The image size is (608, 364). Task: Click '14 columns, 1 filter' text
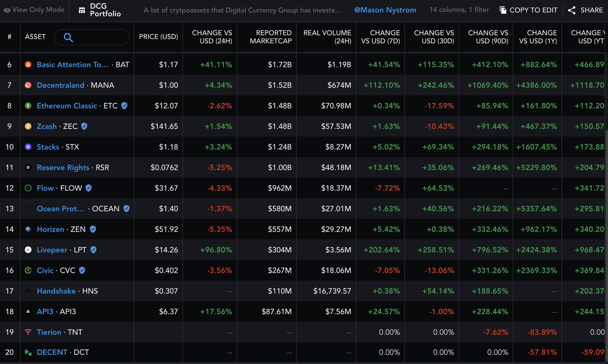point(459,10)
